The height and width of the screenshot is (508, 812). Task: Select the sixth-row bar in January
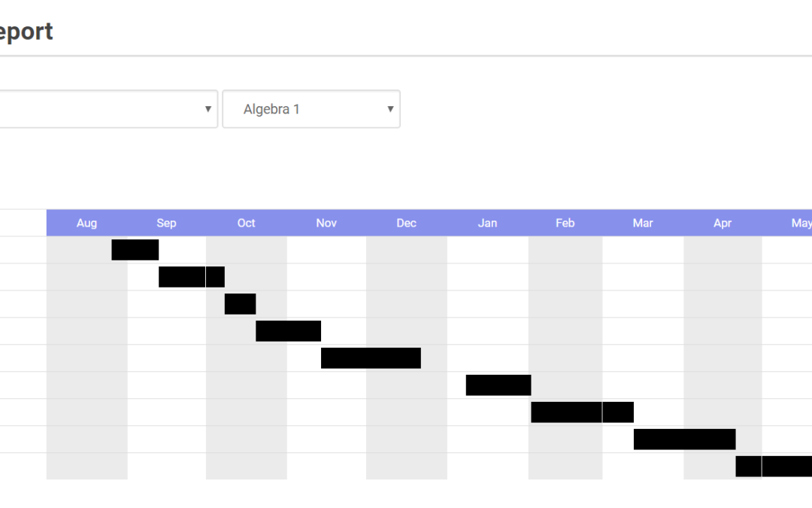pos(498,385)
